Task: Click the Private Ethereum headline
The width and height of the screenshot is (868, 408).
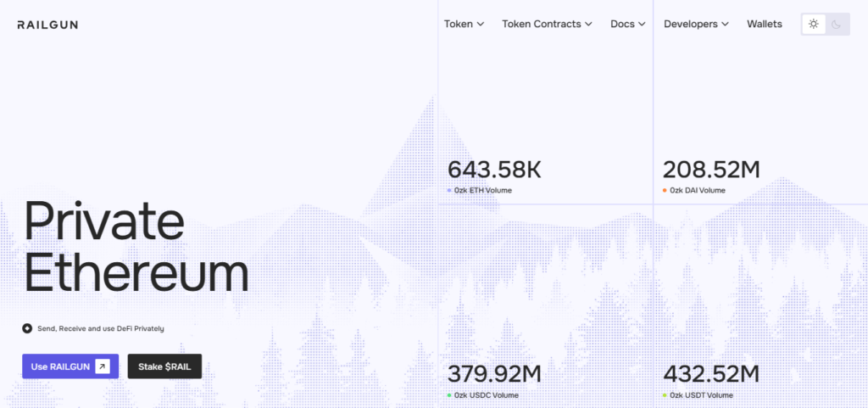Action: [x=136, y=247]
